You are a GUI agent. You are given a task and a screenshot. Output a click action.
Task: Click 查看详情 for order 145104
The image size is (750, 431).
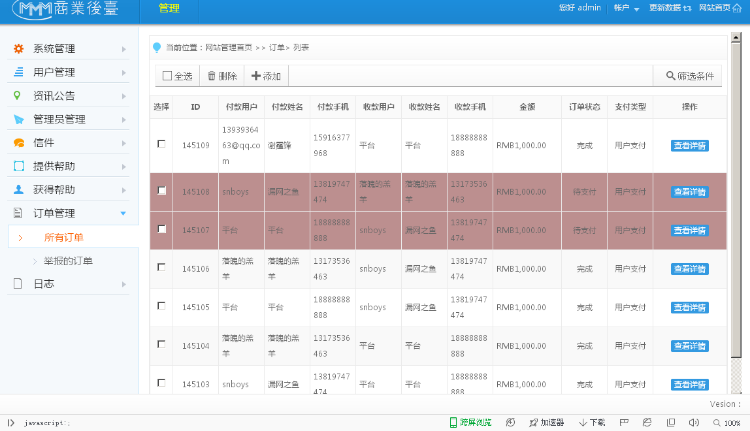(x=690, y=346)
